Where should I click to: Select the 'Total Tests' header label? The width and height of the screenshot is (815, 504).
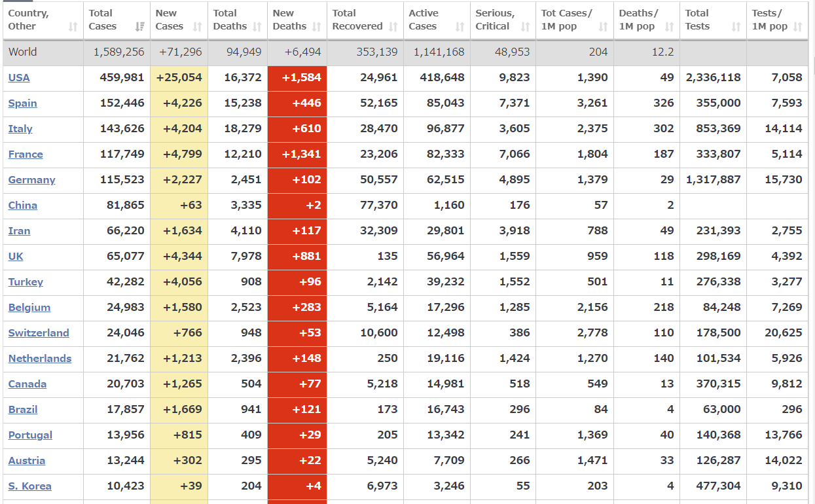[x=698, y=20]
